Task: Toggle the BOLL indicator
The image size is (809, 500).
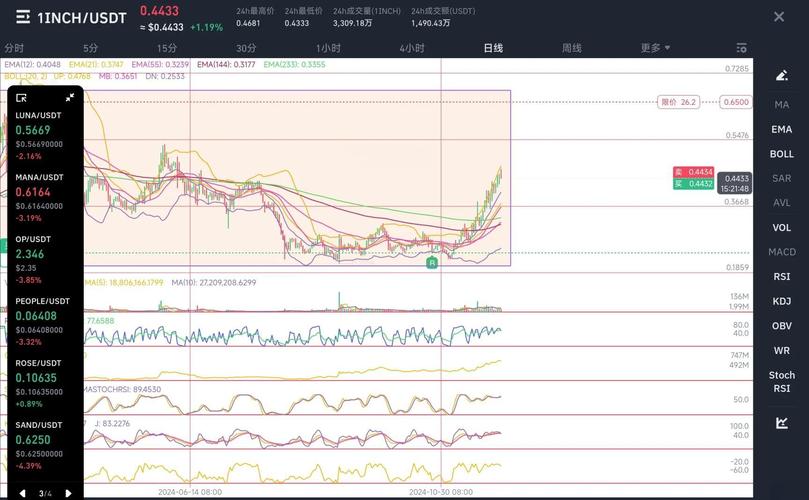Action: 782,154
